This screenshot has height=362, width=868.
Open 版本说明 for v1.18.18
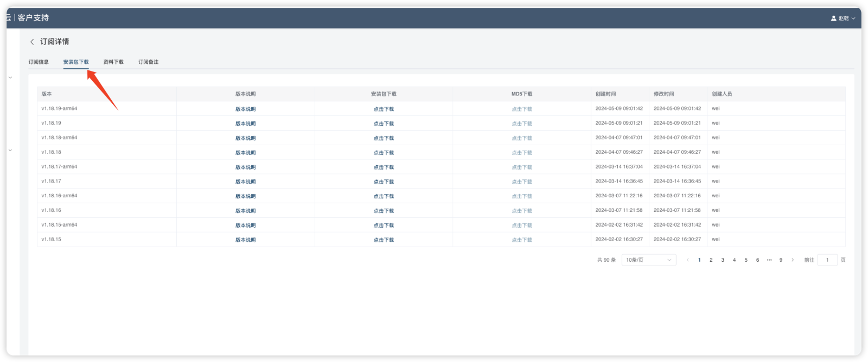(x=245, y=153)
